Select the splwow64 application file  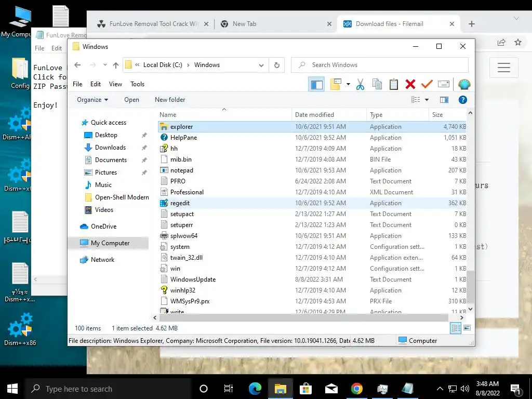click(x=312, y=236)
